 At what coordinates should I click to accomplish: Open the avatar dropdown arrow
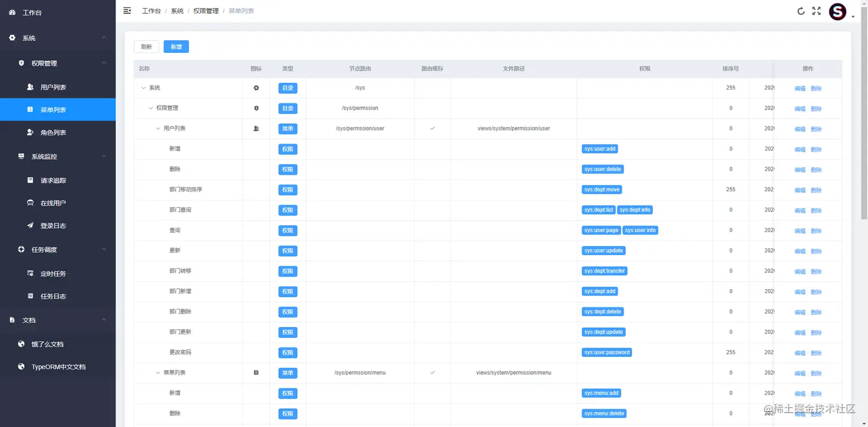coord(853,17)
